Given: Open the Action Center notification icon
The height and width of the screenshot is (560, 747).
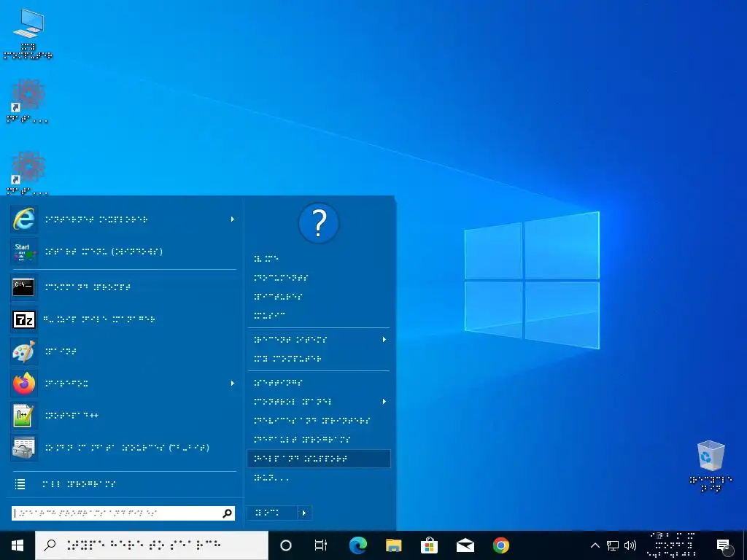Looking at the screenshot, I should 723,545.
